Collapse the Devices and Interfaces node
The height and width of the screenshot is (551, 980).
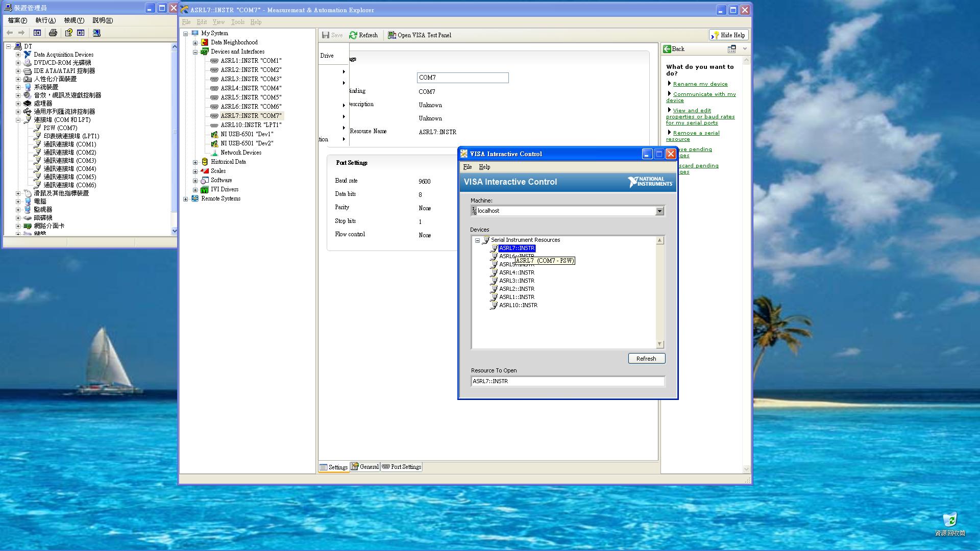coord(195,52)
